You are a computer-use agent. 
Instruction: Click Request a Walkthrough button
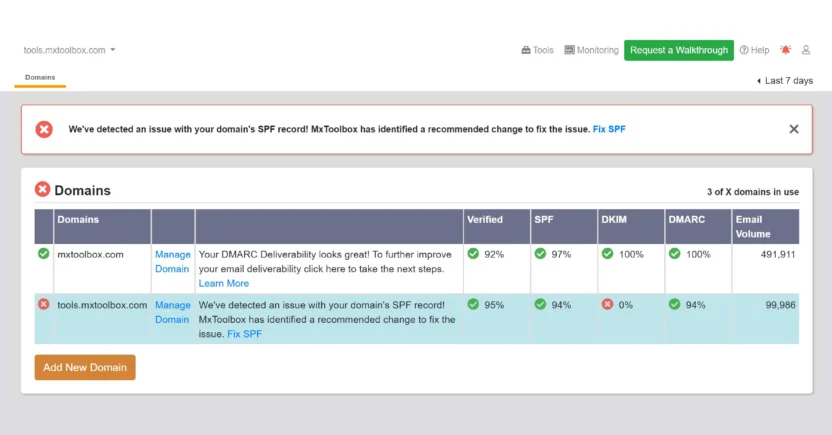coord(679,50)
